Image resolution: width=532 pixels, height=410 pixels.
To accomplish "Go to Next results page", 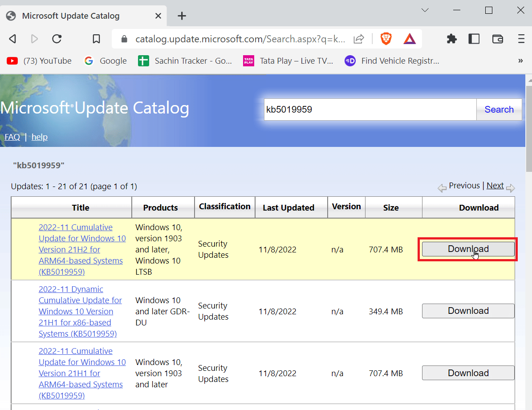I will tap(495, 186).
